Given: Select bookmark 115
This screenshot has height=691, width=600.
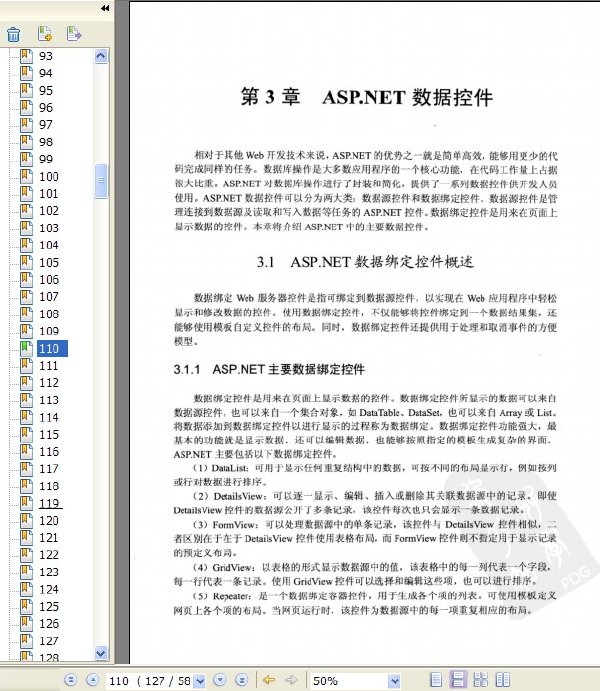Looking at the screenshot, I should [x=49, y=434].
